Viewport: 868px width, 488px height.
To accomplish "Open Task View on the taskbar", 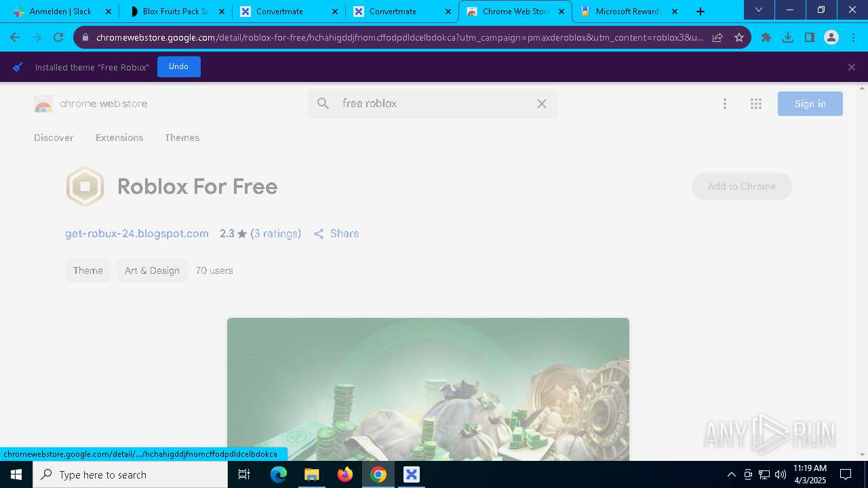I will (244, 474).
